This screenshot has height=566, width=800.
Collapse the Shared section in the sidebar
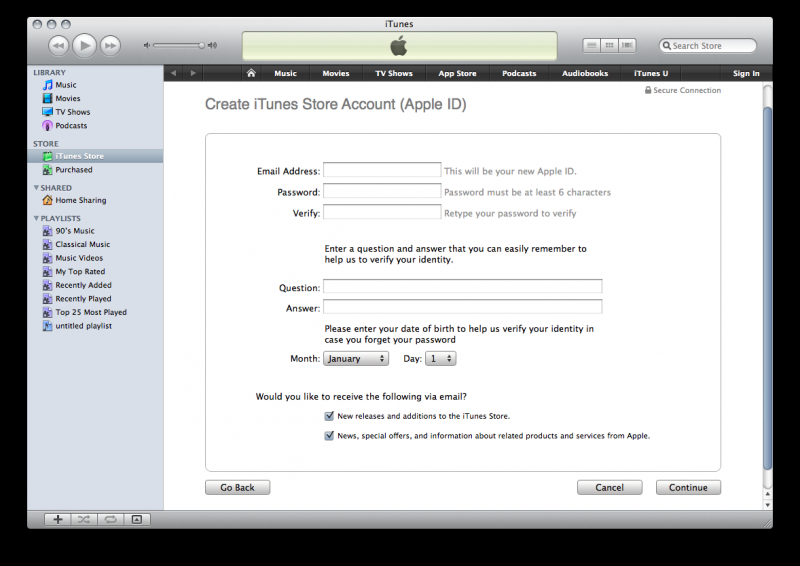37,188
